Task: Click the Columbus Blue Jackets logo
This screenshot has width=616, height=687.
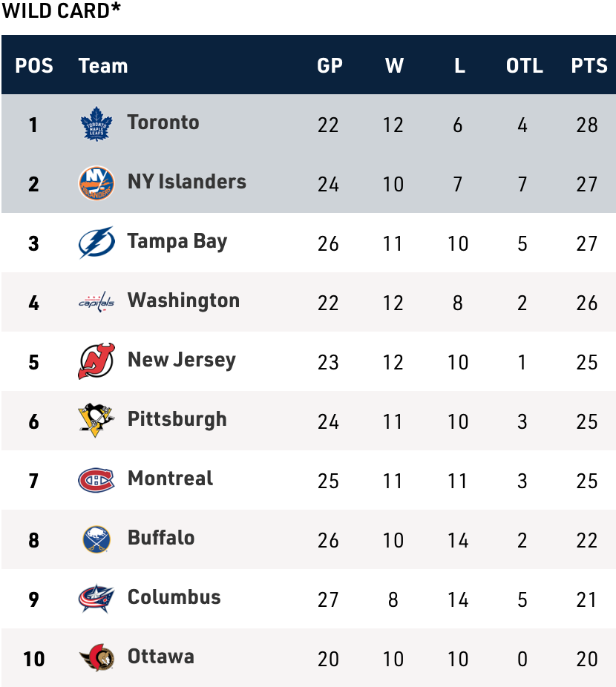Action: click(x=96, y=599)
